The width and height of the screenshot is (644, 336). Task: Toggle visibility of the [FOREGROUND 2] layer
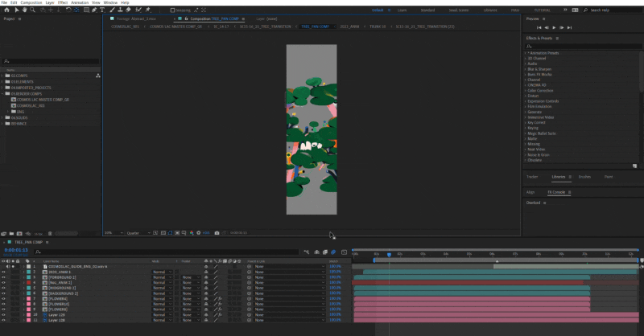point(3,277)
